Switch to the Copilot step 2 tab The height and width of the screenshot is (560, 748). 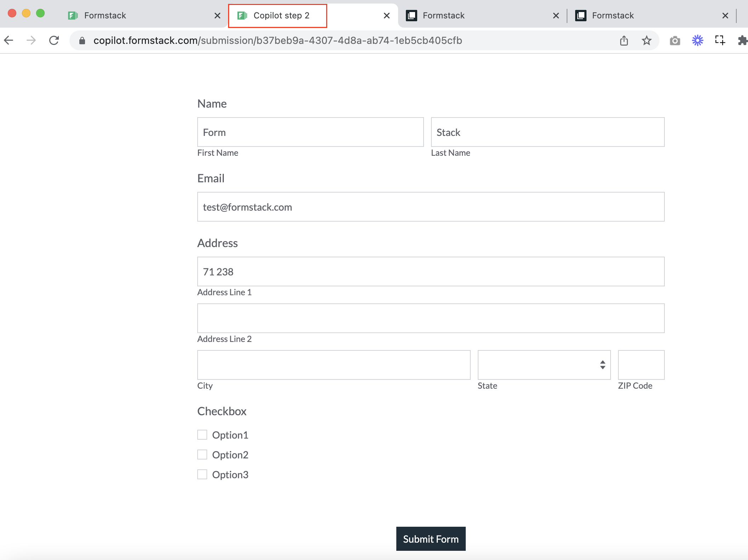click(x=281, y=16)
